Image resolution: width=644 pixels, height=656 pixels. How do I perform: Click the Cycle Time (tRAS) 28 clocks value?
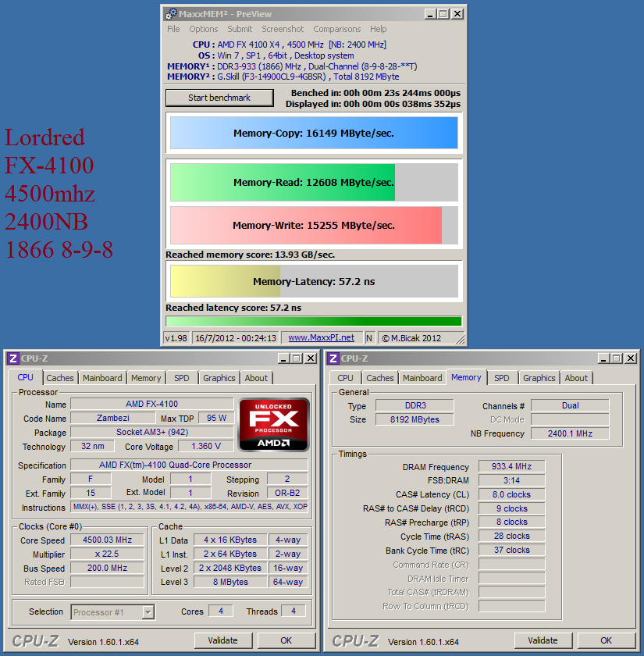coord(511,536)
